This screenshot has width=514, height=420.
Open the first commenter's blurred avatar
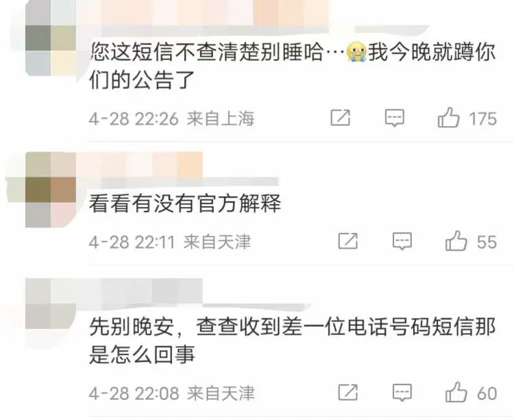(51, 38)
